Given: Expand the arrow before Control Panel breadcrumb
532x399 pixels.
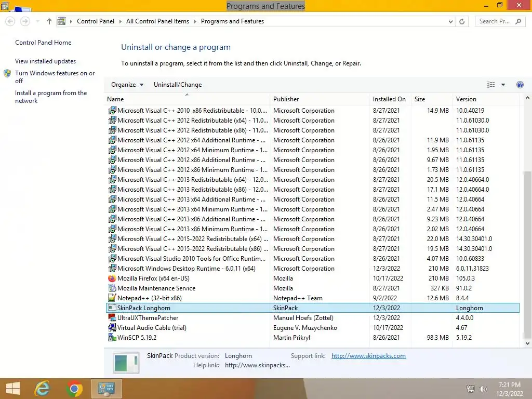Looking at the screenshot, I should [x=71, y=21].
